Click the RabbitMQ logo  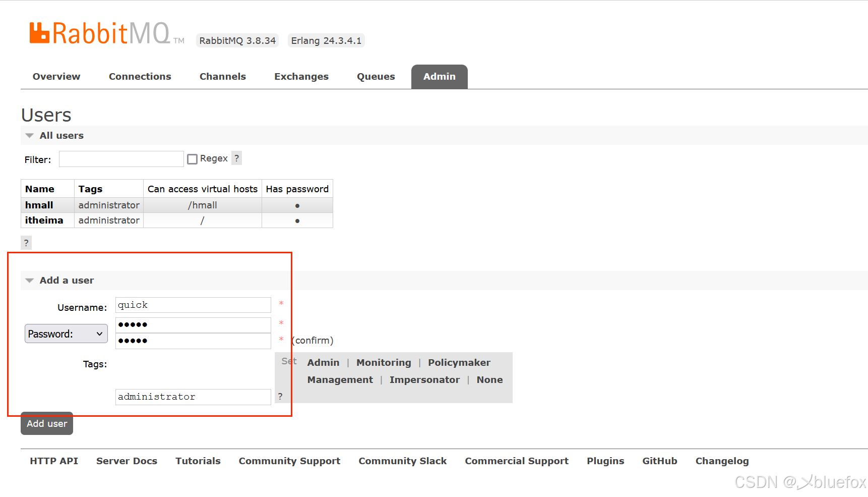106,33
